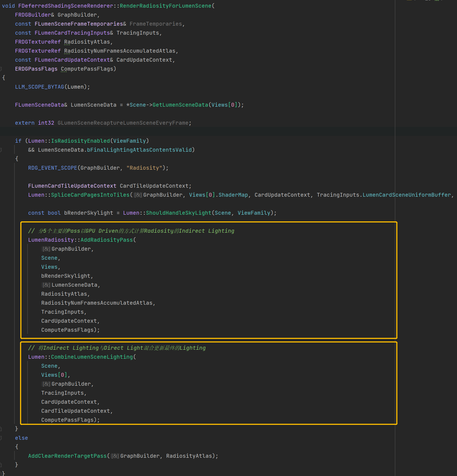
Task: Toggle fold marker at closing brace above else
Action: tap(1, 429)
